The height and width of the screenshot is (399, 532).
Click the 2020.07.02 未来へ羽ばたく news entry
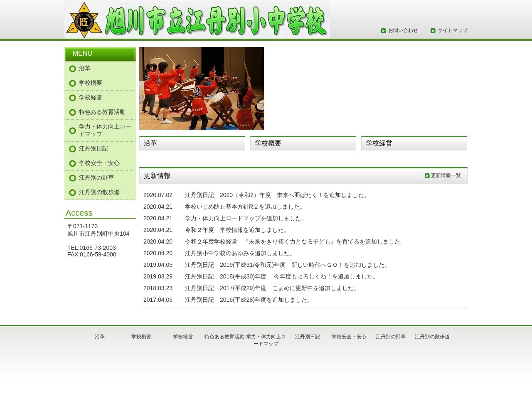(277, 195)
